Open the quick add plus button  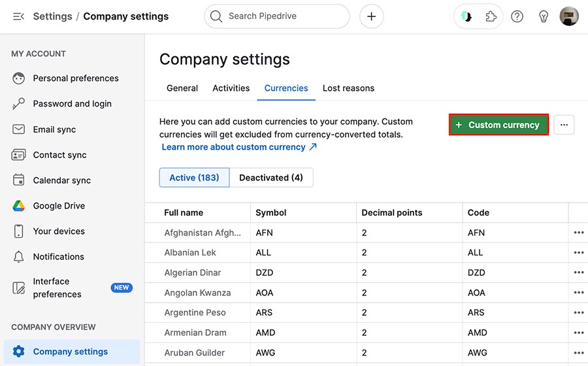pos(371,16)
